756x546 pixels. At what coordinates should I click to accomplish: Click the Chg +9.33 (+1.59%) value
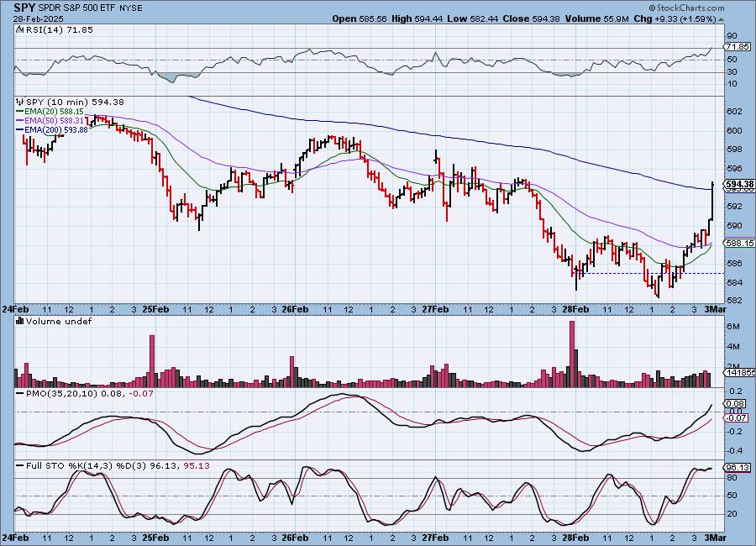(675, 18)
